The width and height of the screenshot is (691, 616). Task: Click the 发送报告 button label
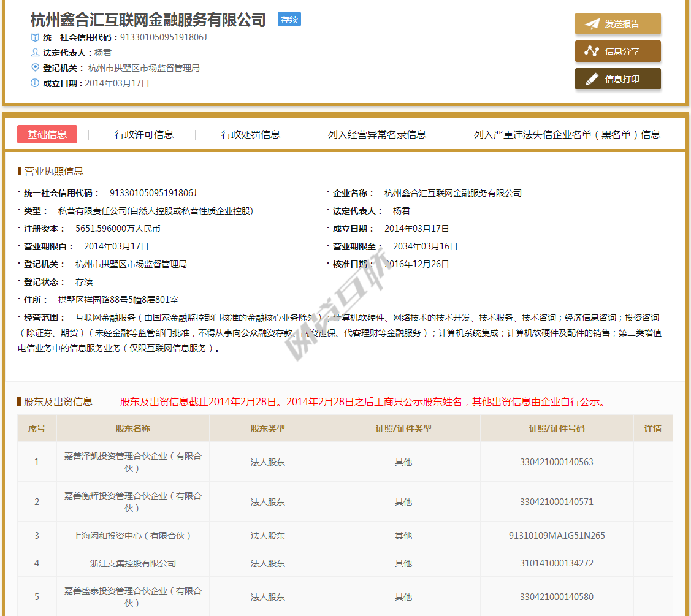click(x=622, y=24)
